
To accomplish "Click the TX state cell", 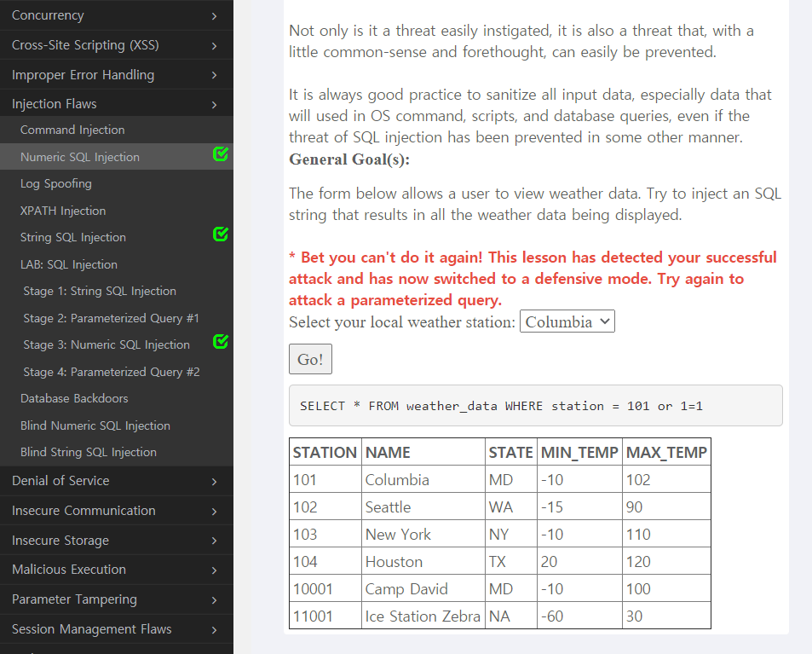I will 511,561.
